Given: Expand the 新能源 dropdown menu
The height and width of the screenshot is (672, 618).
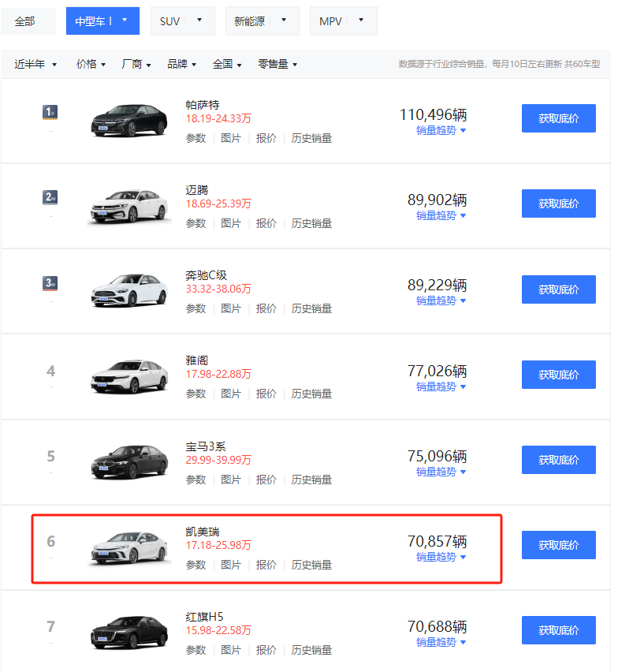Looking at the screenshot, I should (284, 21).
